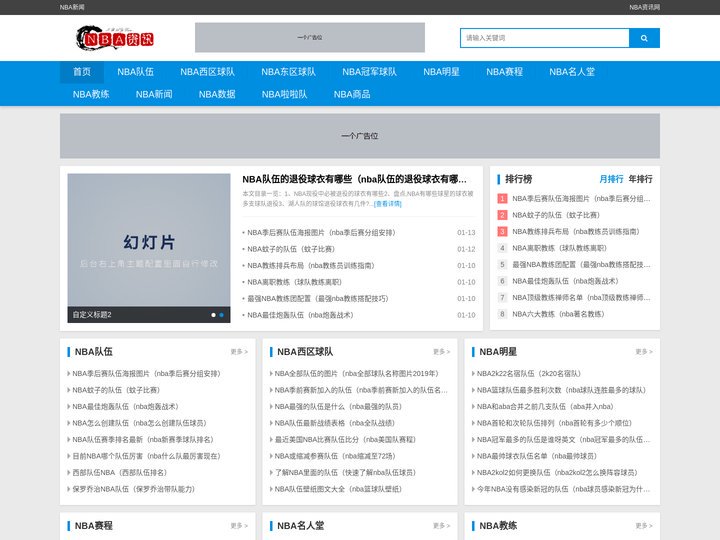This screenshot has width=720, height=540.
Task: Open ranking item 8 NBA六大教练
Action: pyautogui.click(x=558, y=314)
